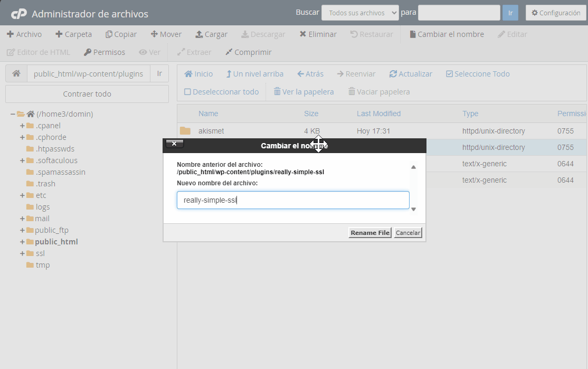Open the Cargar upload tool
Image resolution: width=588 pixels, height=369 pixels.
212,34
